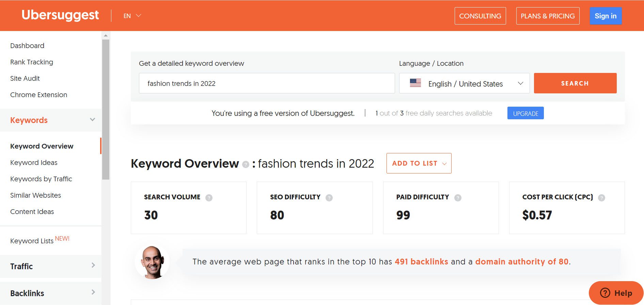The width and height of the screenshot is (644, 305).
Task: Open Rank Tracking
Action: tap(32, 62)
